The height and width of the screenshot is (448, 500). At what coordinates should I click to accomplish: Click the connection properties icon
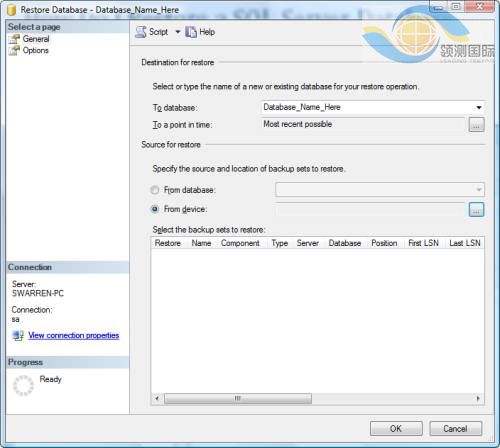tap(18, 335)
